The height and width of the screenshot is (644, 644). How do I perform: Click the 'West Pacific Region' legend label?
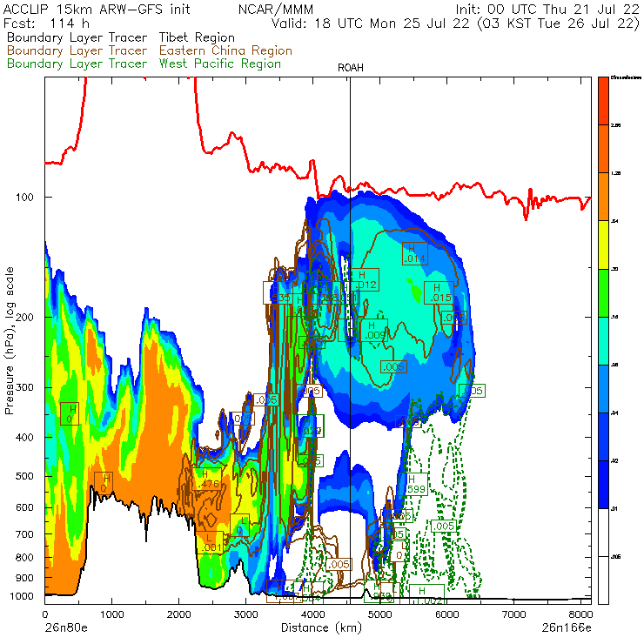220,64
